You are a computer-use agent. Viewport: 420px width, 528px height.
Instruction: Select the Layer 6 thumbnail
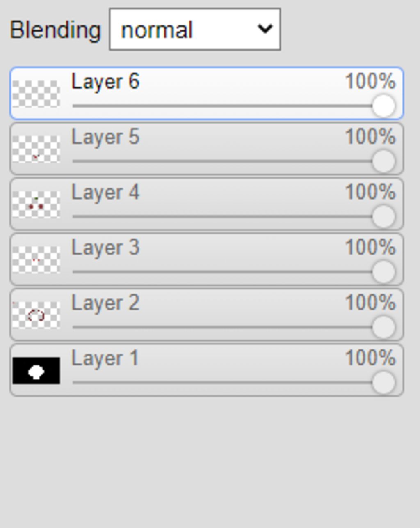pyautogui.click(x=36, y=94)
